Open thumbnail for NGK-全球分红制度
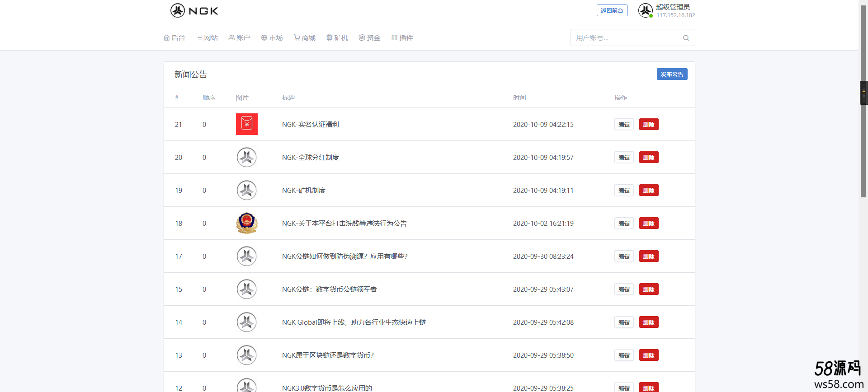Screen dimensions: 868x392 (247, 157)
